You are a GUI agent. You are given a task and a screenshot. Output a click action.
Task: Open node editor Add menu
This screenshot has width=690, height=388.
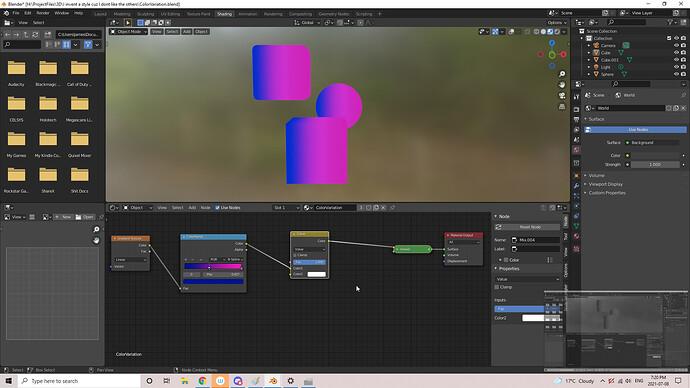[x=192, y=208]
